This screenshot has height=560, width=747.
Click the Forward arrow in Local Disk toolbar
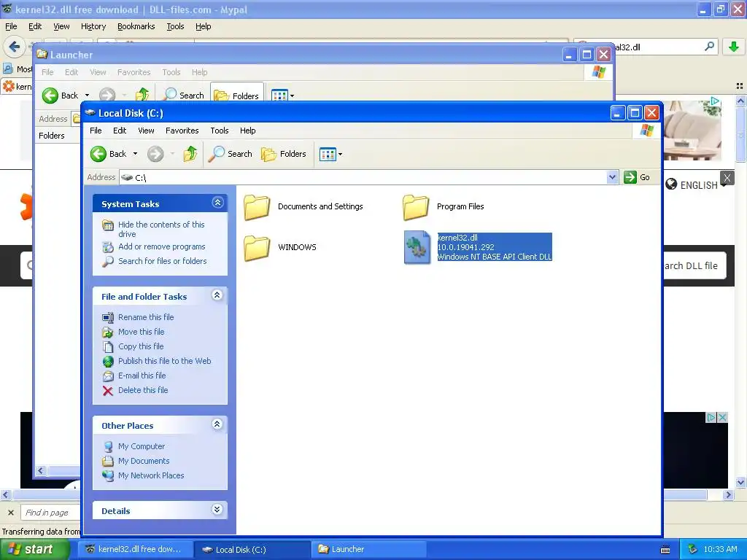pyautogui.click(x=155, y=154)
